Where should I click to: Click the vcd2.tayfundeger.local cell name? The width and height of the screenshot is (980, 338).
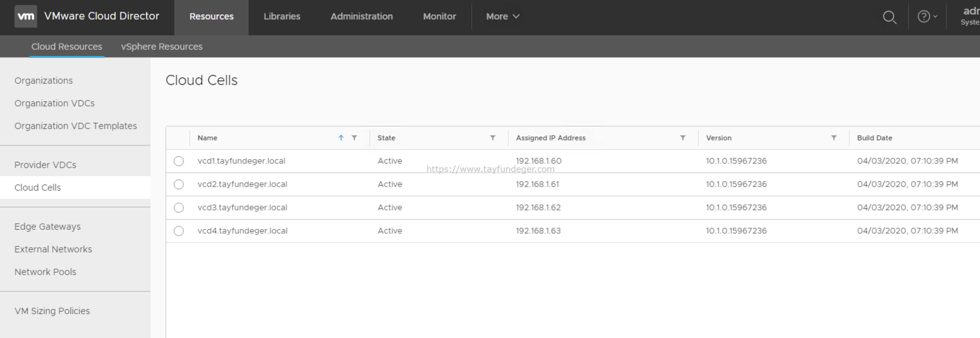pyautogui.click(x=242, y=184)
